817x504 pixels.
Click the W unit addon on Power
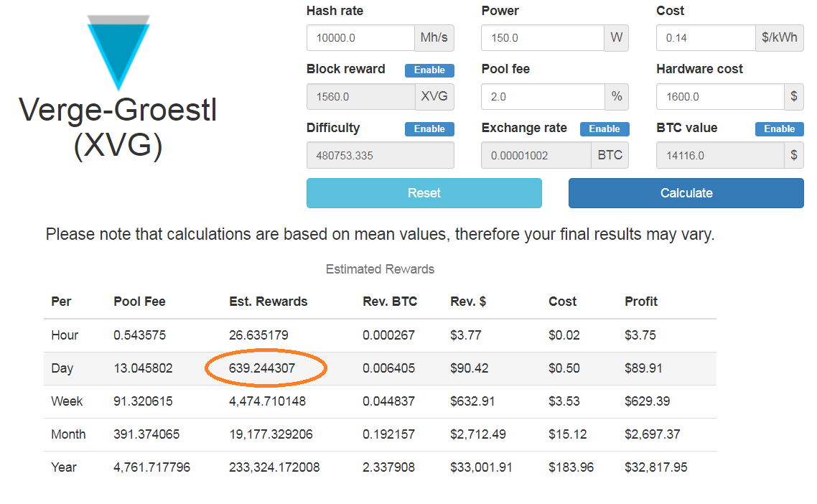[617, 38]
